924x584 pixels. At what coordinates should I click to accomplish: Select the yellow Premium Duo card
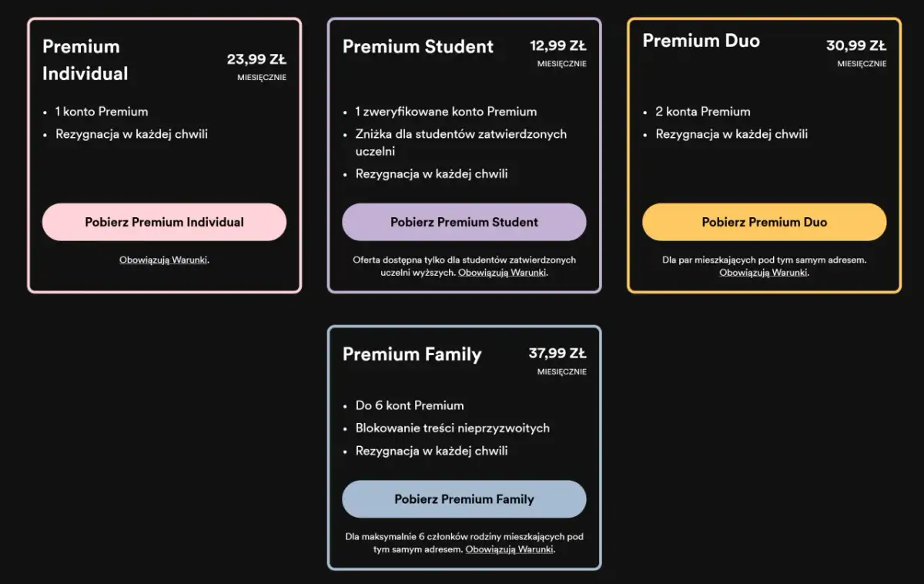(763, 154)
